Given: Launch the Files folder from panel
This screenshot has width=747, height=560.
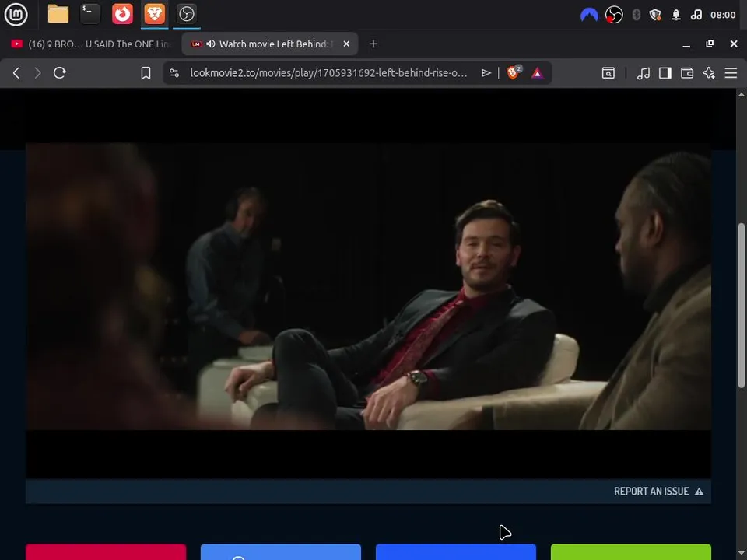Looking at the screenshot, I should coord(58,14).
